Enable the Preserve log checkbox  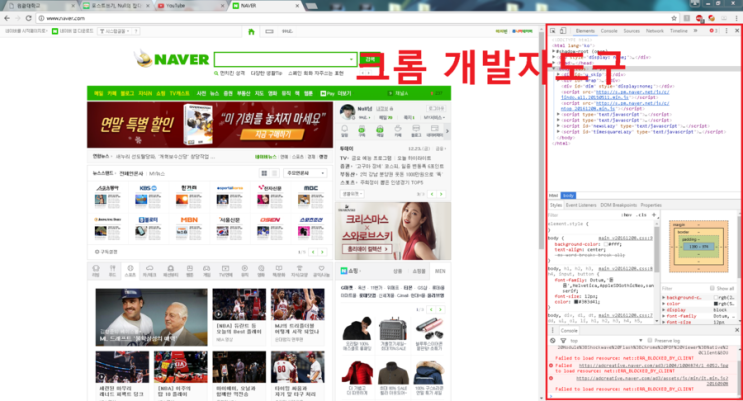[650, 340]
